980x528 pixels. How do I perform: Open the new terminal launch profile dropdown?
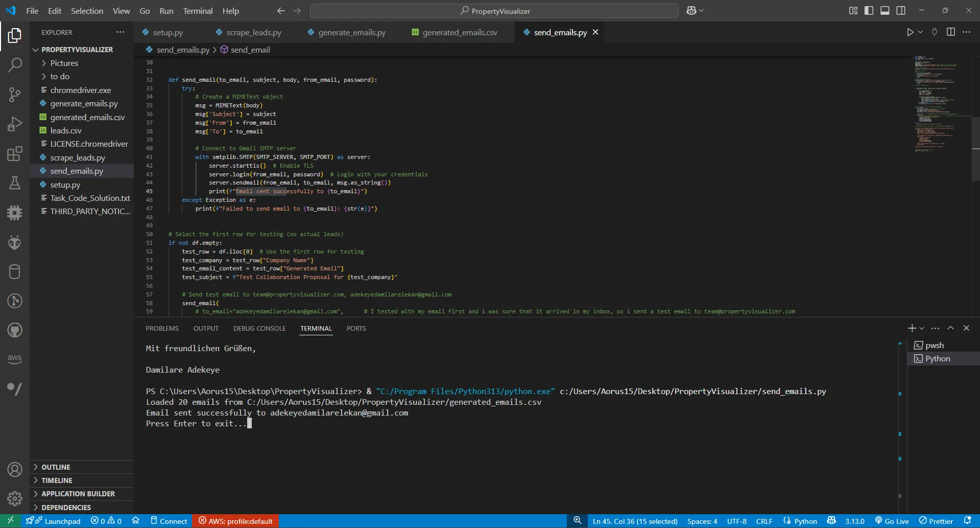tap(922, 328)
